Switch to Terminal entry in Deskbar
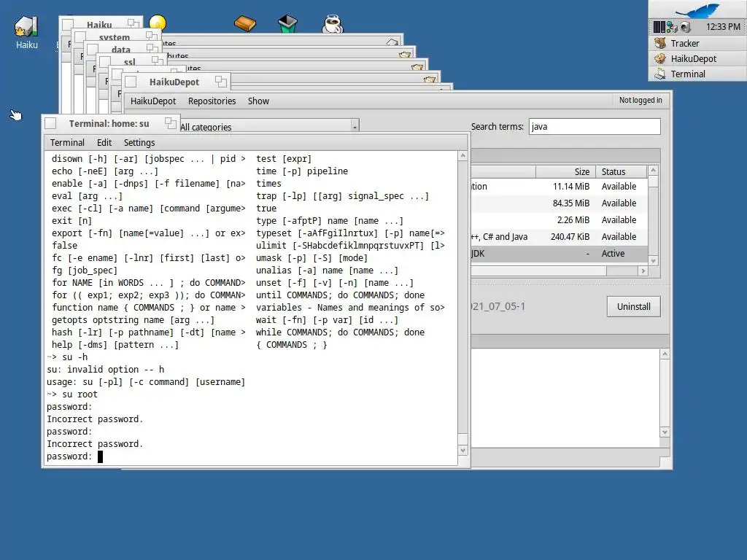747x560 pixels. coord(698,74)
